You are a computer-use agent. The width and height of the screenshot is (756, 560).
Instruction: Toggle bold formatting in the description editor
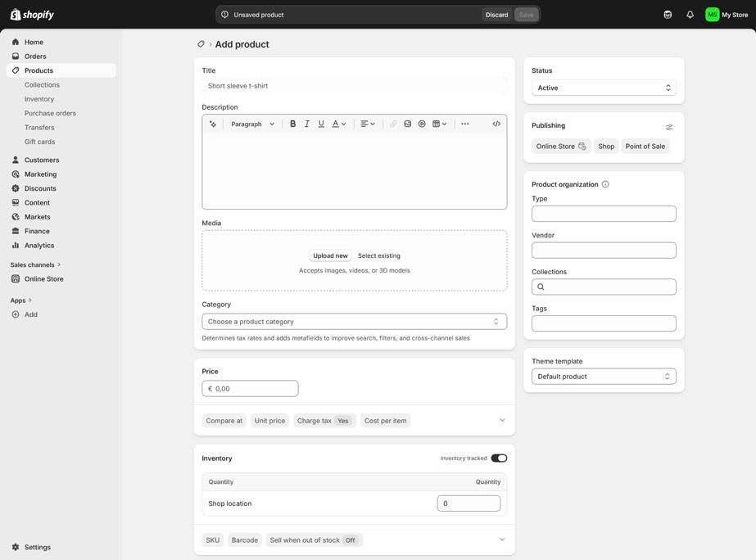[x=292, y=123]
